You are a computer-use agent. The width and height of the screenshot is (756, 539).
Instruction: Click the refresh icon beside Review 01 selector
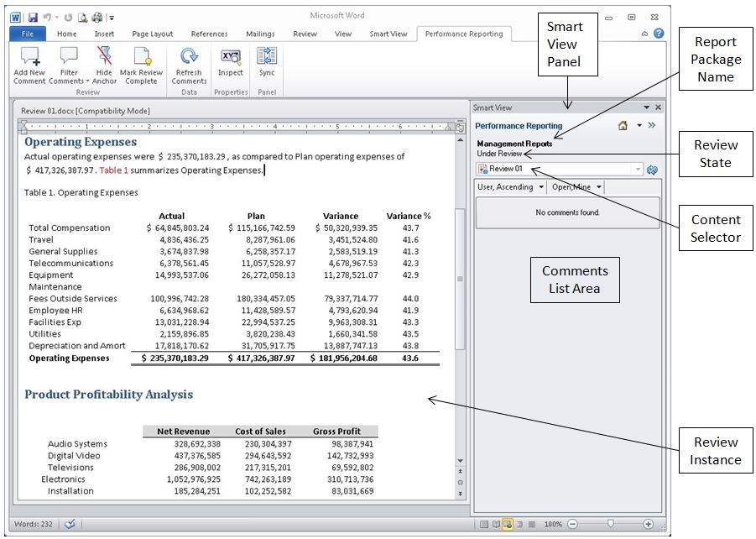(x=653, y=170)
